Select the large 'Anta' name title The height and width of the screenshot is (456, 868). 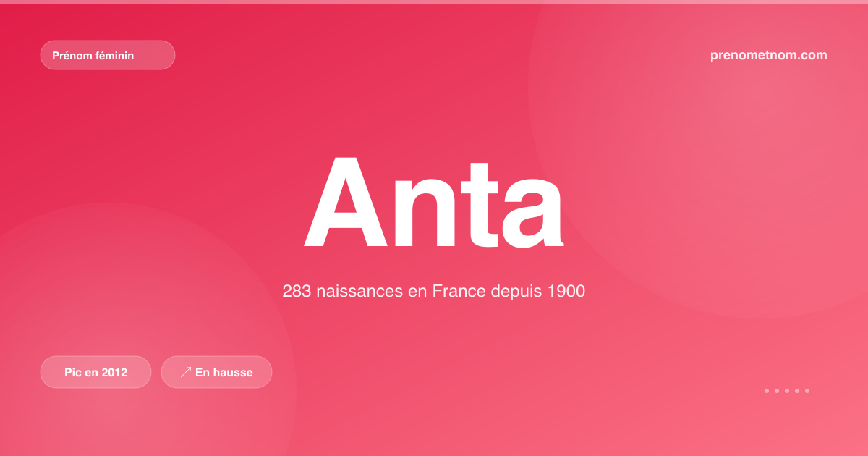433,203
